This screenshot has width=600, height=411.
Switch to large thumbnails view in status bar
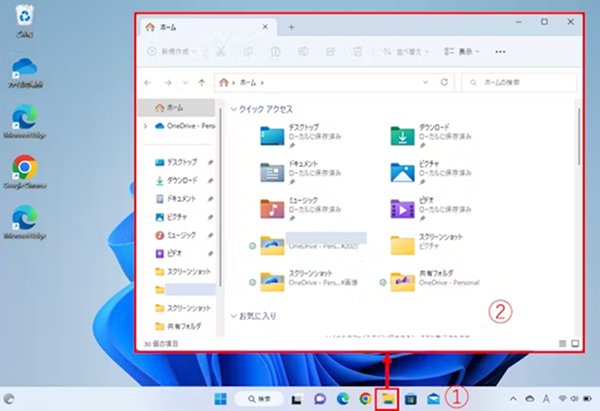coord(575,343)
